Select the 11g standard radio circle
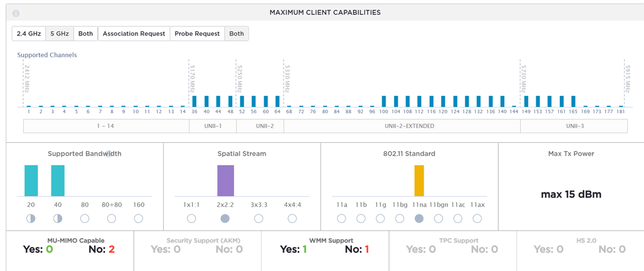The image size is (644, 271). pos(380,218)
